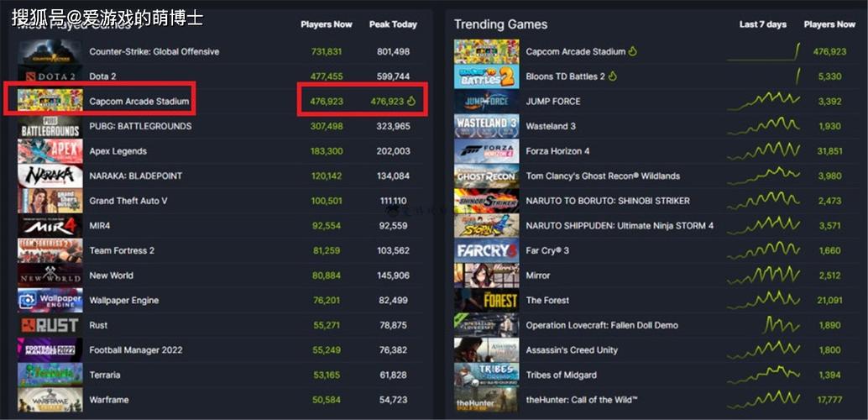This screenshot has width=868, height=420.
Task: Open Counter-Strike: Global Offensive title link
Action: pyautogui.click(x=154, y=51)
